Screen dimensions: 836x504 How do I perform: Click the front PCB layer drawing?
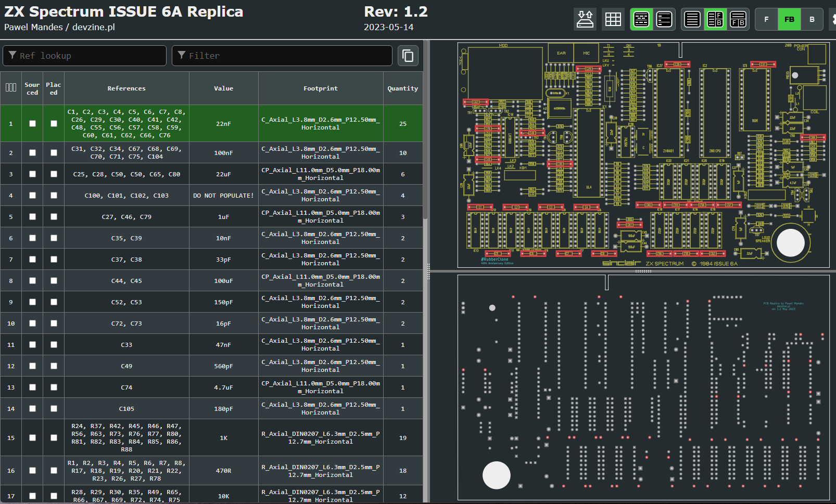[x=643, y=155]
